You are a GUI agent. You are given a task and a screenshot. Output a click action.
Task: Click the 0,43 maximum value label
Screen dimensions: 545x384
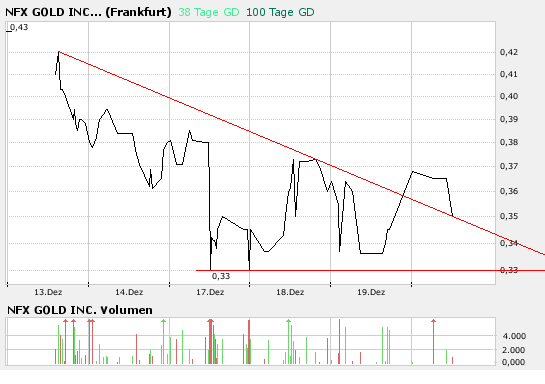pos(19,27)
